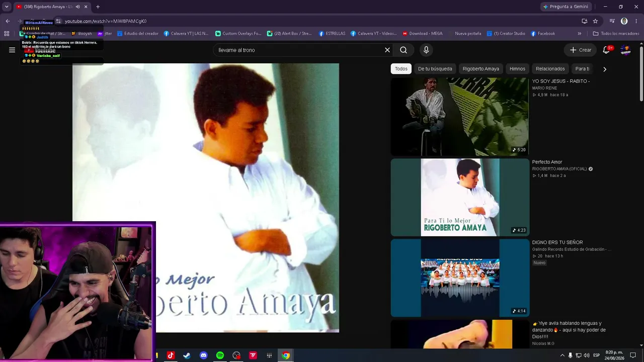
Task: Click the YouTube page vertical scrollbar
Action: point(641,73)
